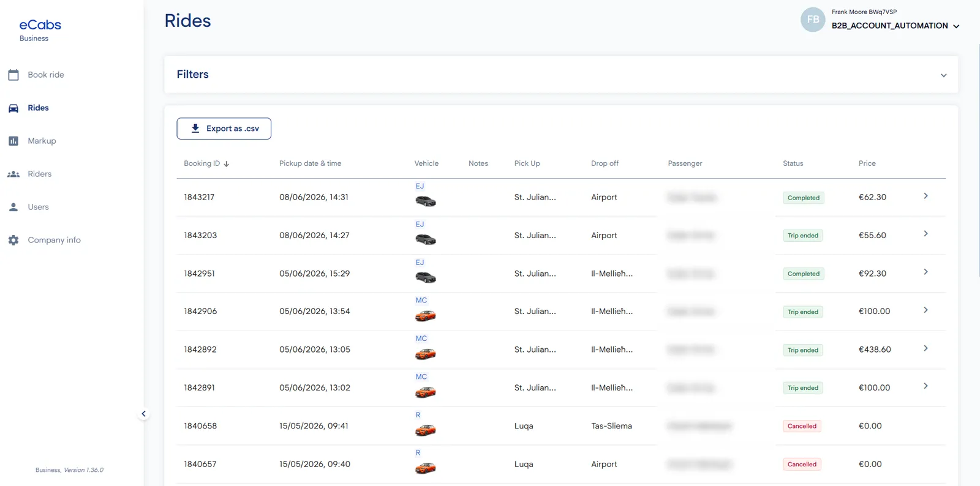The image size is (980, 486).
Task: Click vehicle icon for booking 1842951
Action: [x=426, y=277]
